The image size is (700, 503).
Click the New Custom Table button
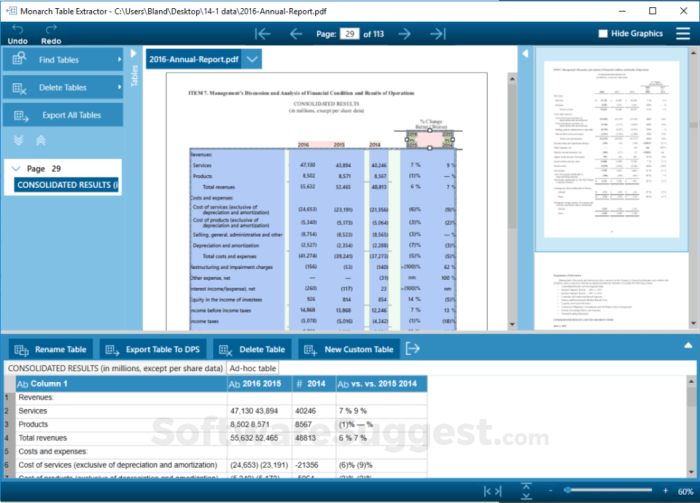[349, 349]
